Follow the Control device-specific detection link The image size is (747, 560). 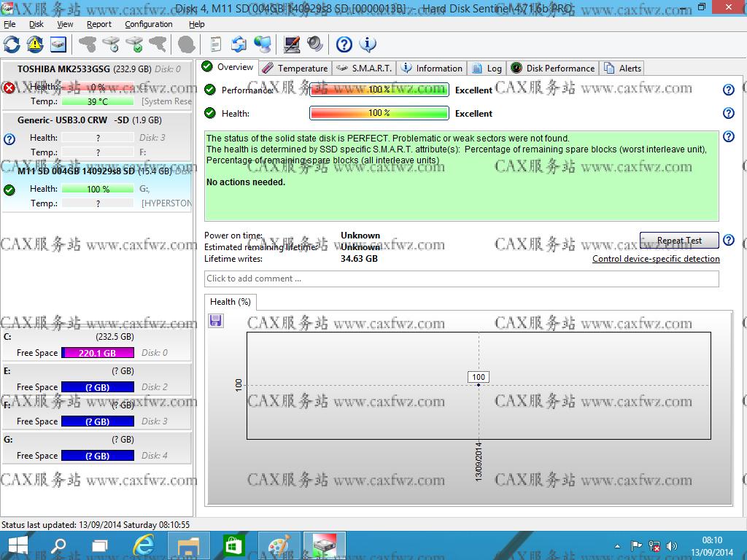pos(656,259)
